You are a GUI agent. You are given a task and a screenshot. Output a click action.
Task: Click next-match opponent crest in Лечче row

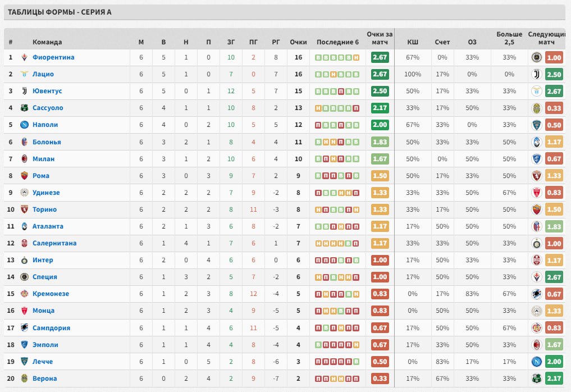coord(537,362)
